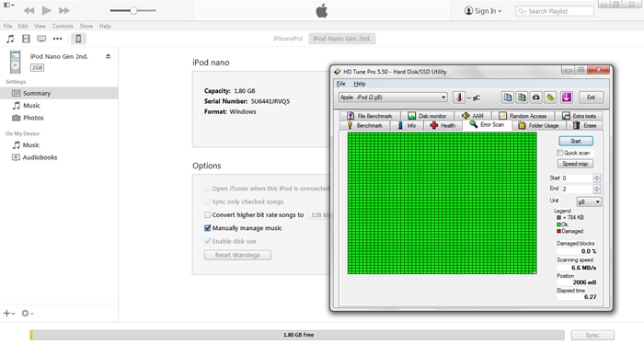Open the HD Tune File menu
This screenshot has width=644, height=345.
[x=341, y=84]
